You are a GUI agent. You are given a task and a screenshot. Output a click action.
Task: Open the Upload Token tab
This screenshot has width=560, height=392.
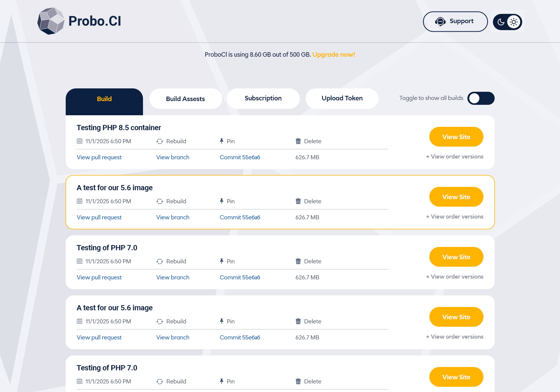tap(342, 98)
